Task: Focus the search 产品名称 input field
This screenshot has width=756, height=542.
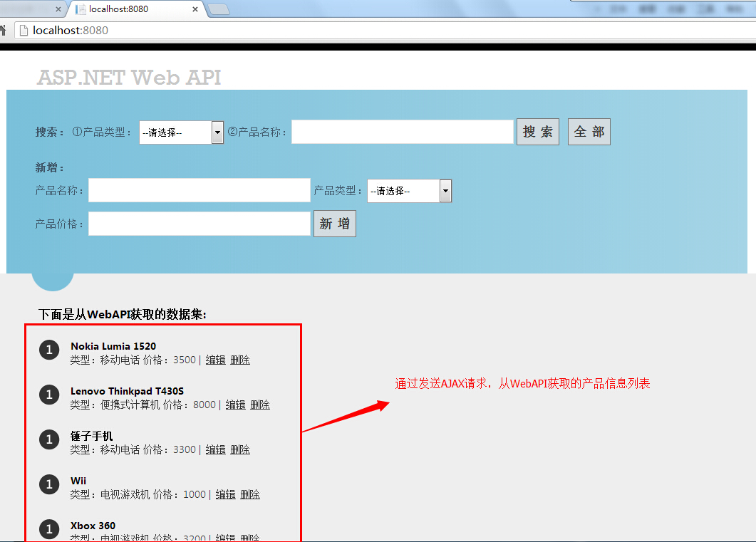Action: click(403, 132)
